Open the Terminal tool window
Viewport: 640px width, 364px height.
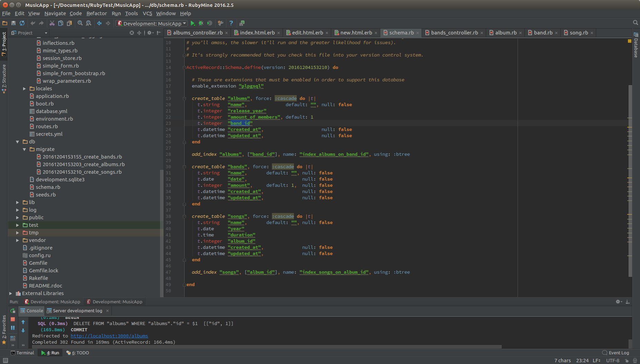(x=22, y=353)
